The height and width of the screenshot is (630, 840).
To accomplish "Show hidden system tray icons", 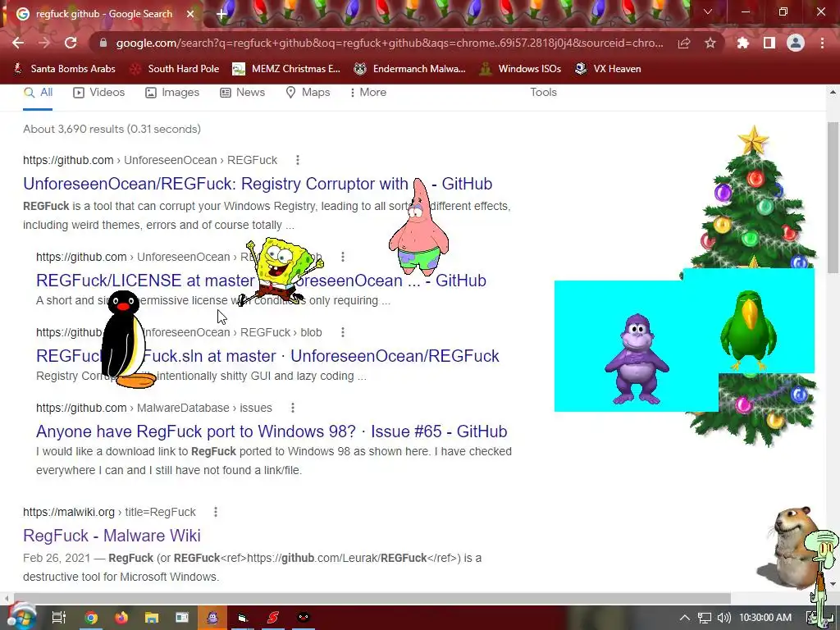I will click(685, 618).
